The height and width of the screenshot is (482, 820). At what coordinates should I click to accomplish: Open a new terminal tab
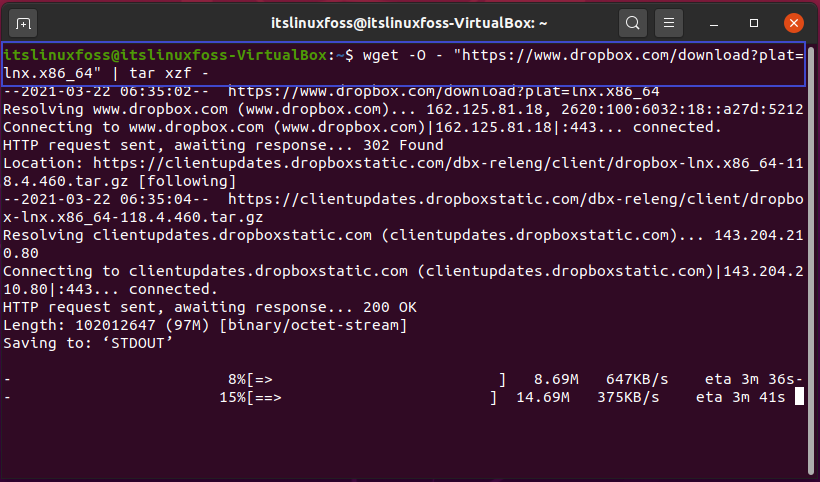(x=23, y=24)
